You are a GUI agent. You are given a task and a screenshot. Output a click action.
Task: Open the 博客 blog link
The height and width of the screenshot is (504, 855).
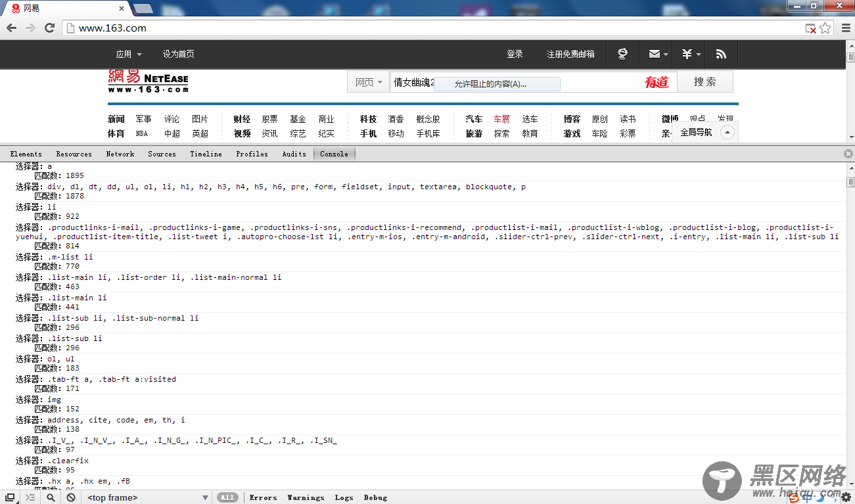pos(572,119)
